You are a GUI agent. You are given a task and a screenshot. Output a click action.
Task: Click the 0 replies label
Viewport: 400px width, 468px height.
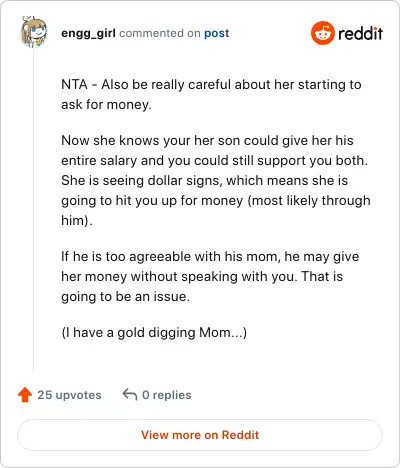point(167,395)
